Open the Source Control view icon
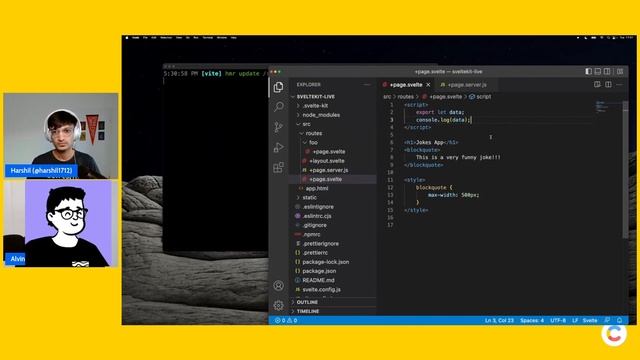Screen dimensions: 640x360 tap(278, 127)
